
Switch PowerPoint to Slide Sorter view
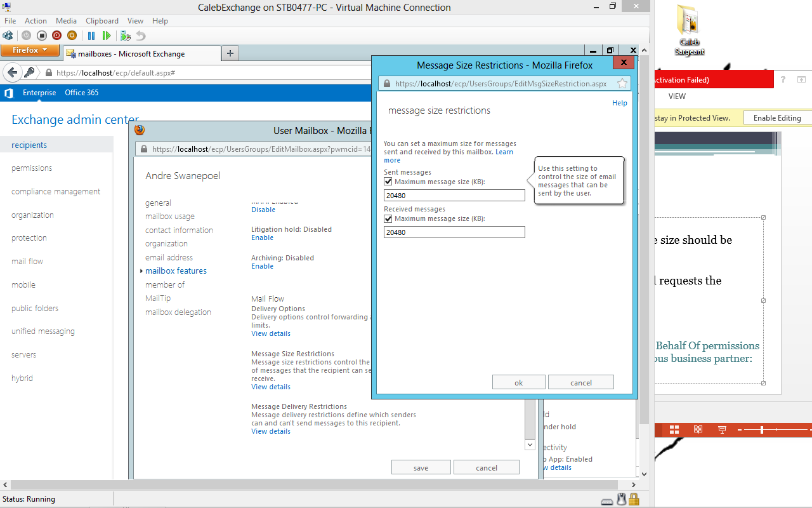674,430
